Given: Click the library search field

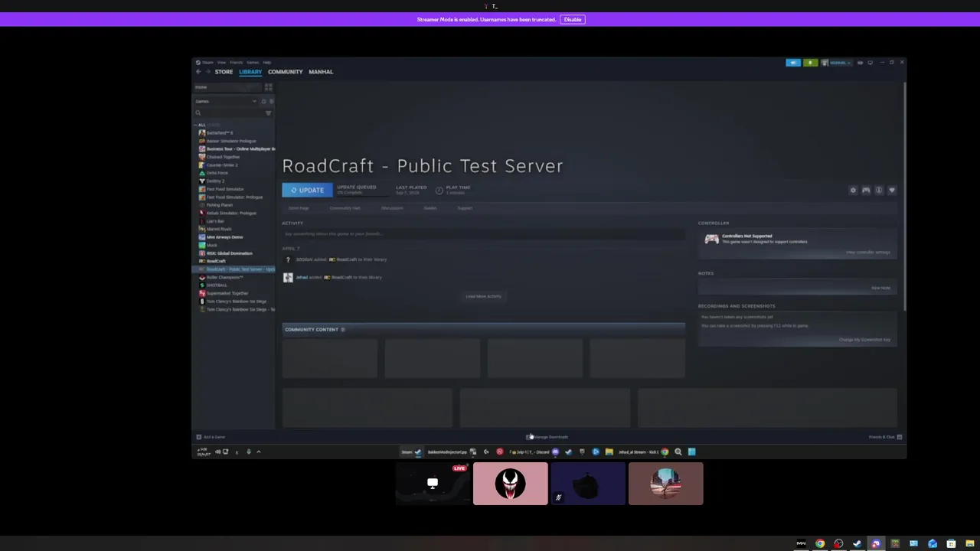Looking at the screenshot, I should tap(228, 113).
